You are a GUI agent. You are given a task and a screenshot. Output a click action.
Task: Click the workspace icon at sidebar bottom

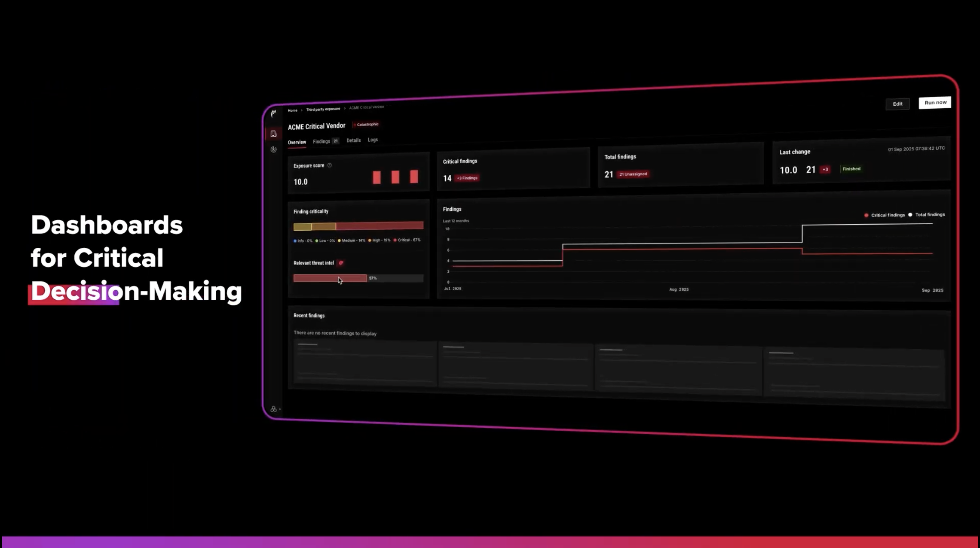pyautogui.click(x=273, y=409)
